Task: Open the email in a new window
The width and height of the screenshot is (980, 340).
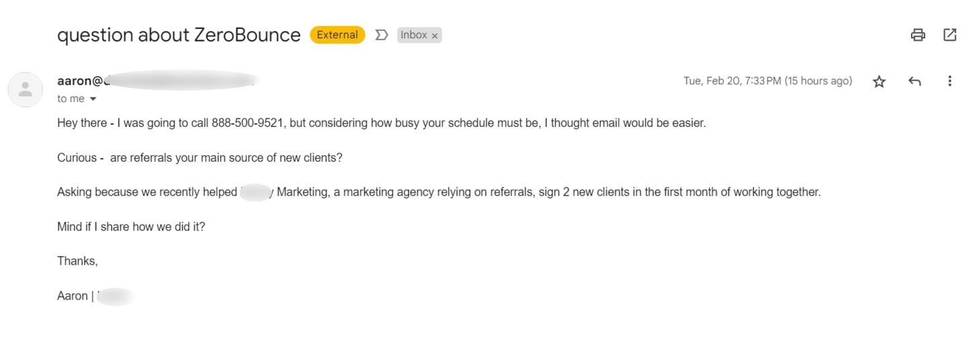Action: point(950,35)
